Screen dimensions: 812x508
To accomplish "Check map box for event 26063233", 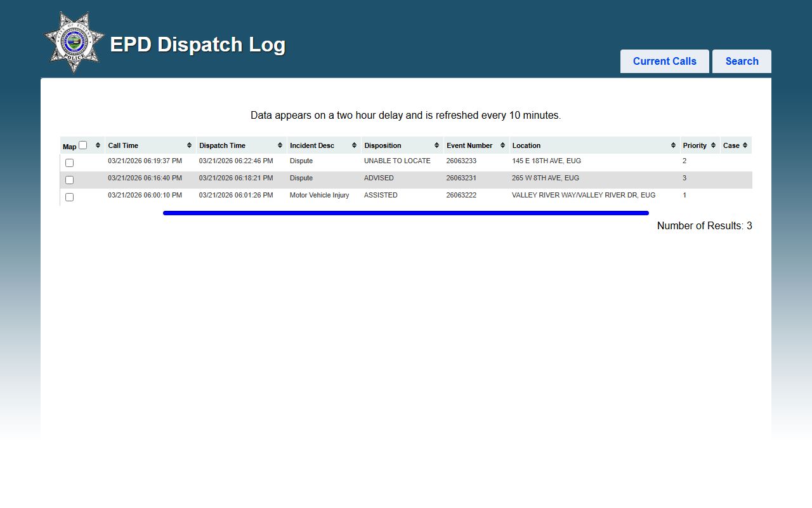I will click(x=69, y=163).
